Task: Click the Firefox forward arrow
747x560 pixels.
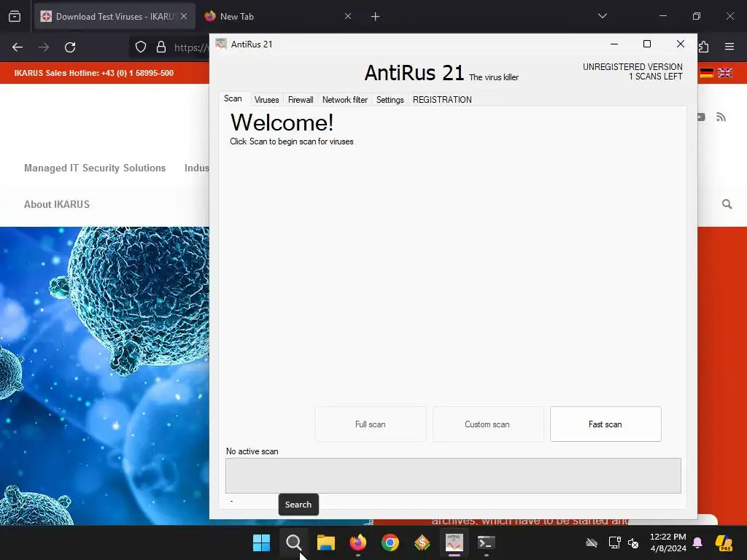Action: click(x=44, y=47)
